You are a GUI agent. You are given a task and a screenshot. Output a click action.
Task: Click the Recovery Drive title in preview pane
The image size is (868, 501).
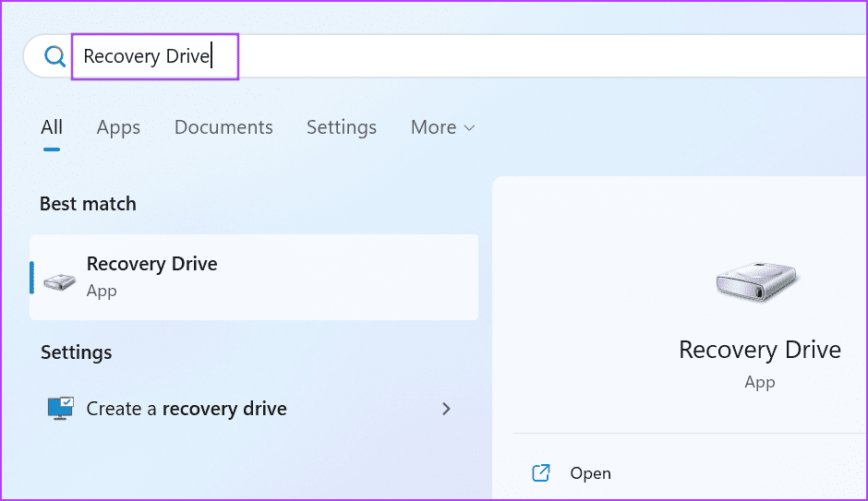click(760, 350)
